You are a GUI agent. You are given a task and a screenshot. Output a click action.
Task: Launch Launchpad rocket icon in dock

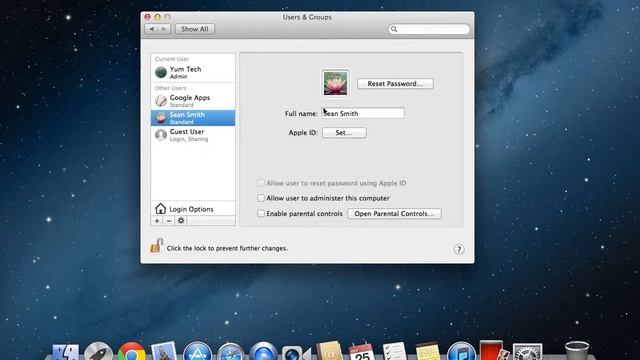pyautogui.click(x=98, y=351)
